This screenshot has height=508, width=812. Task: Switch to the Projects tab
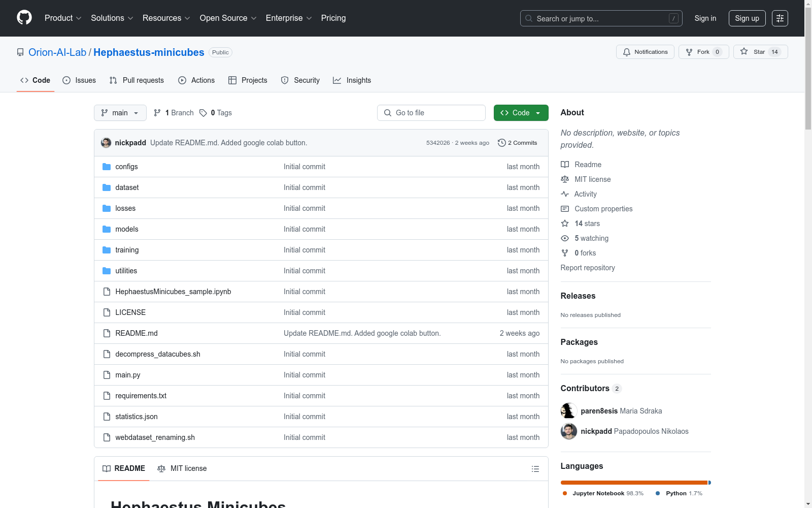(x=248, y=80)
